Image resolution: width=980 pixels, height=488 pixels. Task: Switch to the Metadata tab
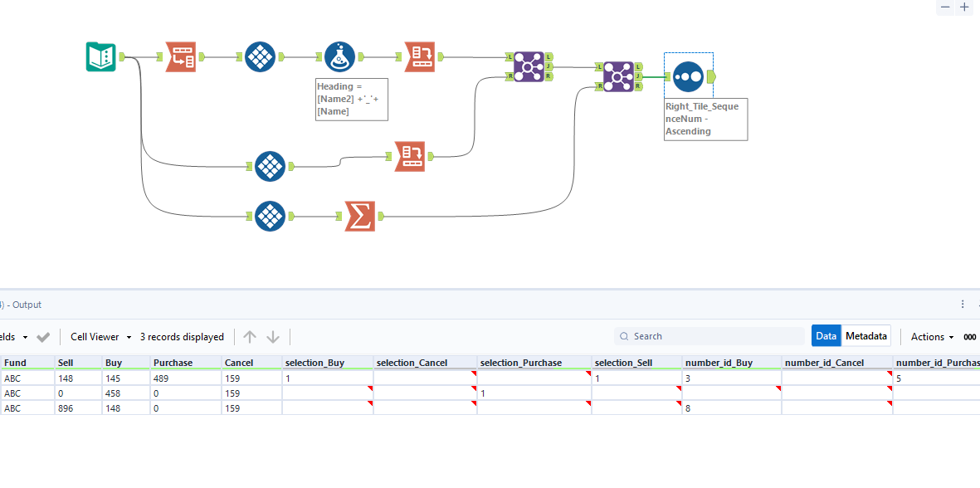coord(866,336)
